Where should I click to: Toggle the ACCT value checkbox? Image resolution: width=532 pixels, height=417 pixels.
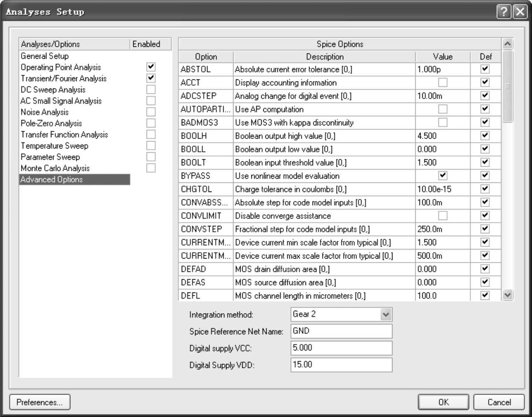coord(443,83)
